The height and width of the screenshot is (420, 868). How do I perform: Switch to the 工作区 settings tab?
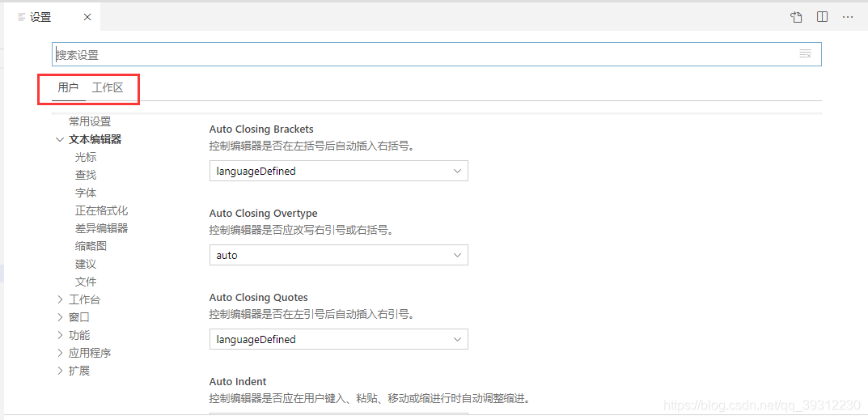tap(108, 87)
